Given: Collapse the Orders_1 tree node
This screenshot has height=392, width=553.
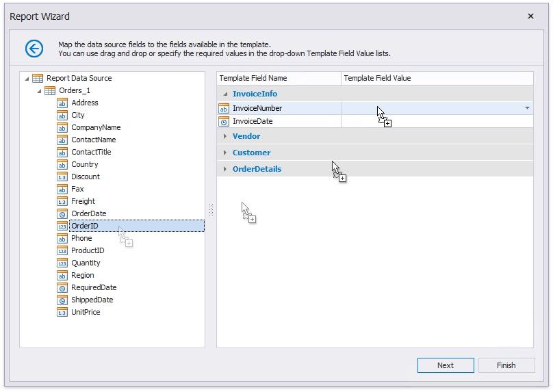Looking at the screenshot, I should click(38, 90).
